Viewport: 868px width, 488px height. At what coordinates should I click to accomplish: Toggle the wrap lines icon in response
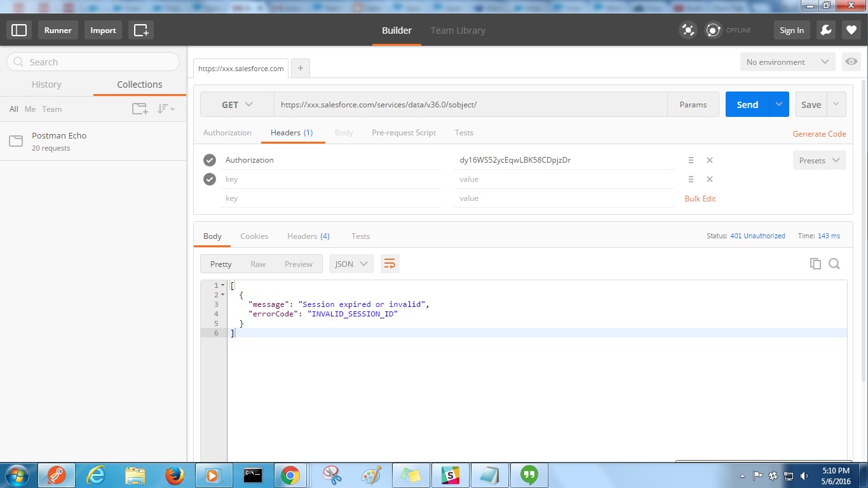coord(390,264)
